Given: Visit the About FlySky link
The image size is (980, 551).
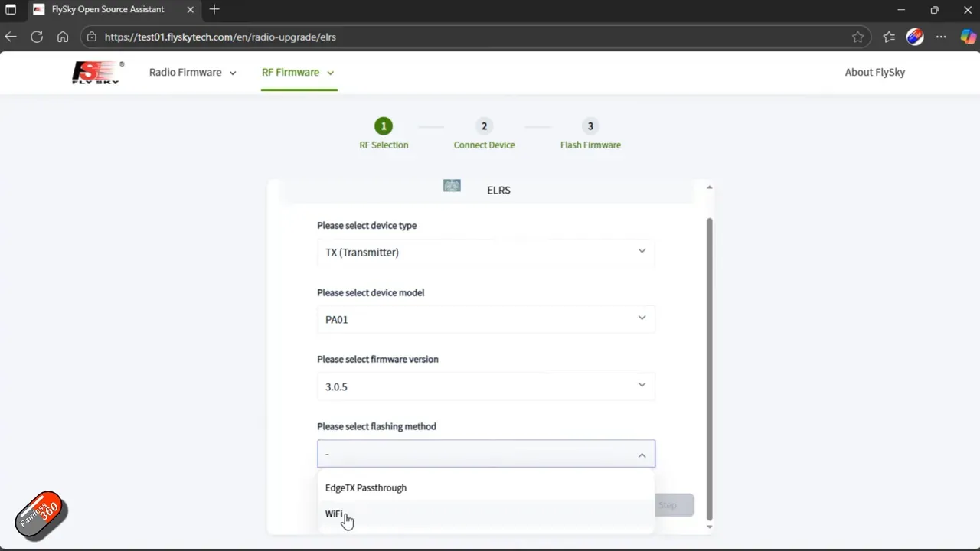Looking at the screenshot, I should point(874,72).
